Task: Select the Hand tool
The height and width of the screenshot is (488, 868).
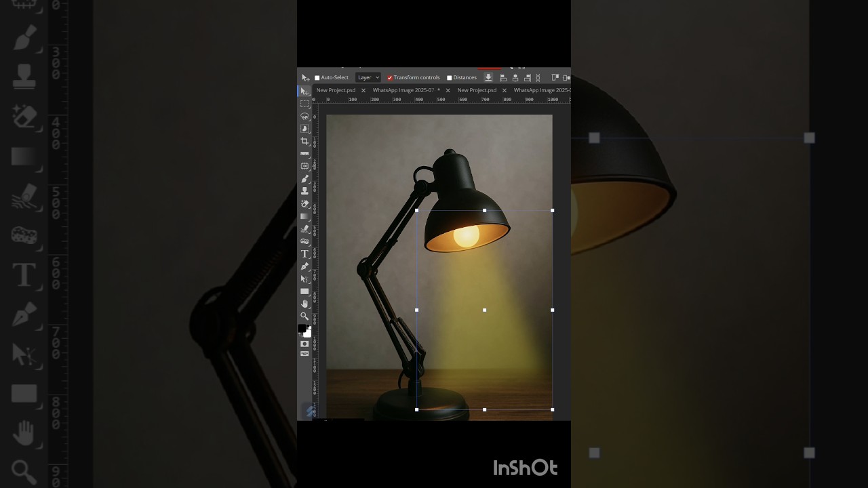Action: pos(304,304)
